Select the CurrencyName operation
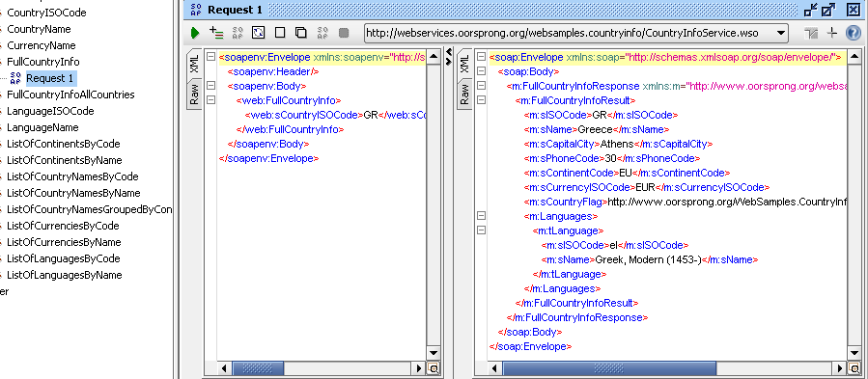 click(42, 45)
